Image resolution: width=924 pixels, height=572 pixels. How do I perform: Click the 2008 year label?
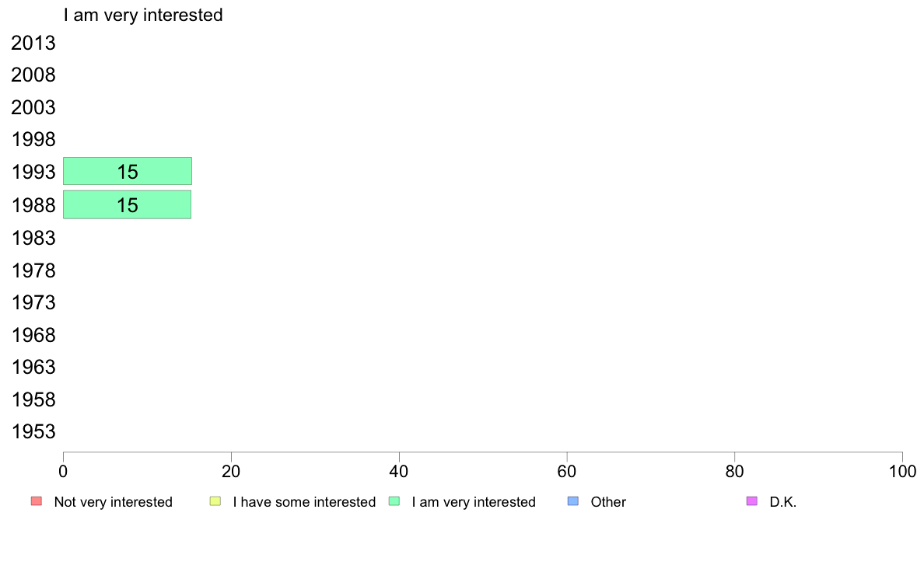tap(33, 75)
